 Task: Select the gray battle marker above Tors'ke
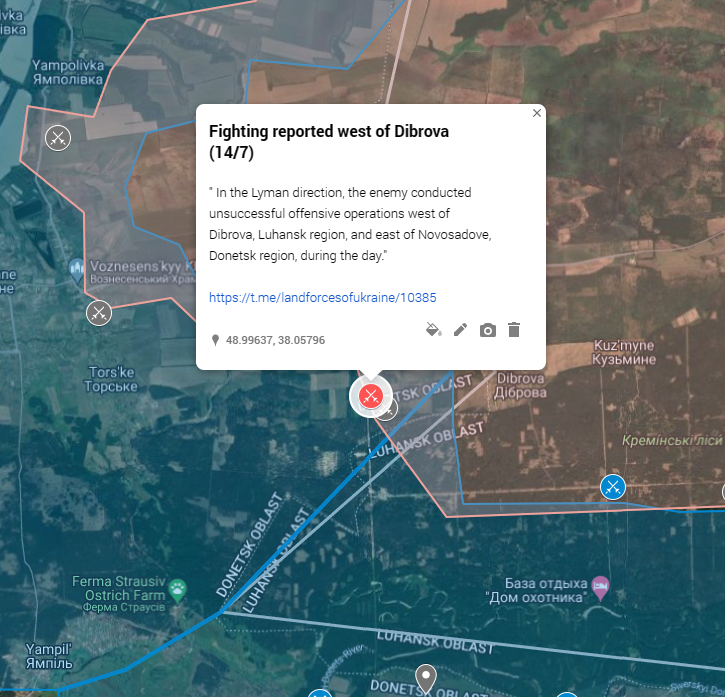pyautogui.click(x=99, y=313)
